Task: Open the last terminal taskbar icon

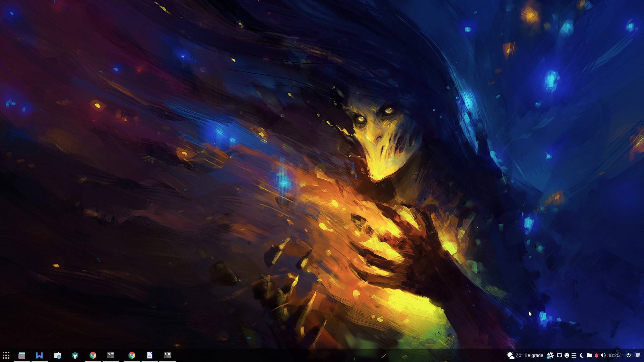Action: 167,355
